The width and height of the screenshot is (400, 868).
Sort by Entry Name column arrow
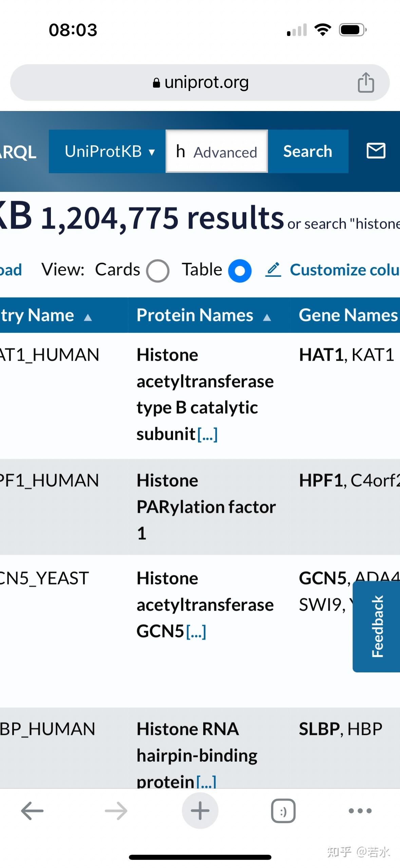click(88, 317)
